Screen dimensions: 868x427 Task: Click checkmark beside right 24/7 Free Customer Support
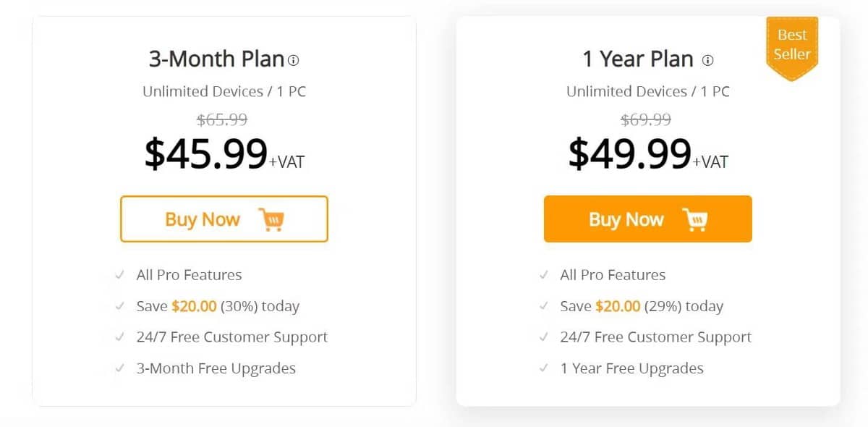tap(543, 337)
